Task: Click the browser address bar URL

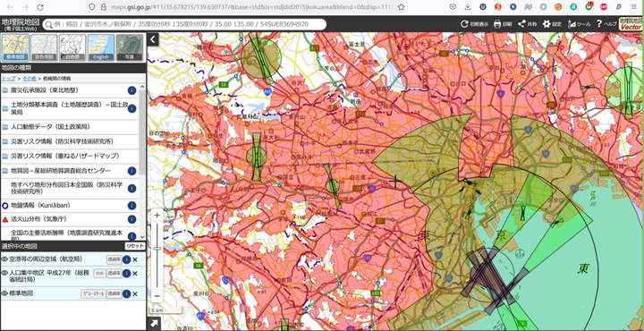Action: (251, 7)
